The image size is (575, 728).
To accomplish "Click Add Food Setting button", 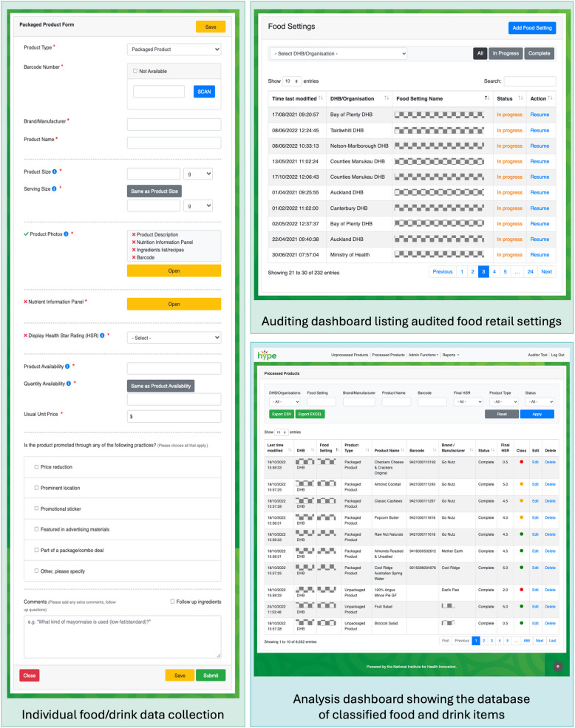I will [532, 28].
